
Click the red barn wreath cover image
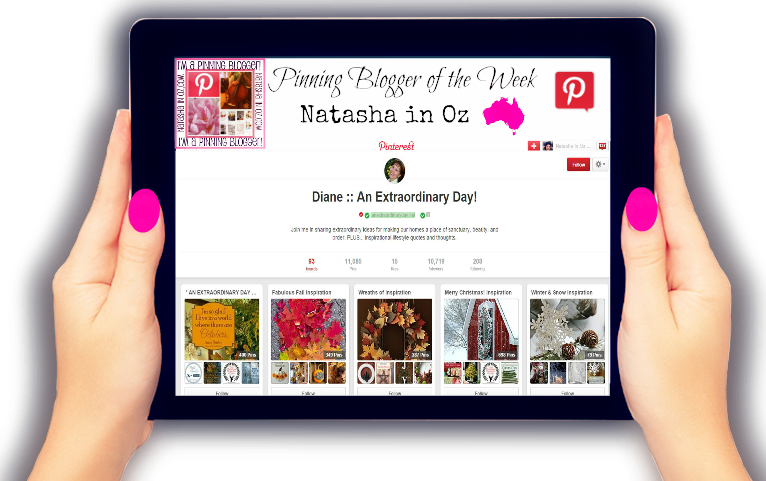click(481, 330)
